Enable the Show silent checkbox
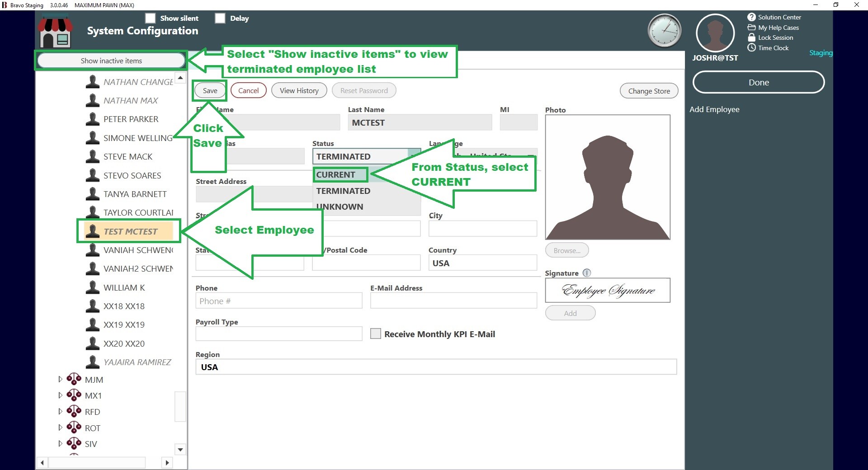The height and width of the screenshot is (470, 868). point(150,18)
